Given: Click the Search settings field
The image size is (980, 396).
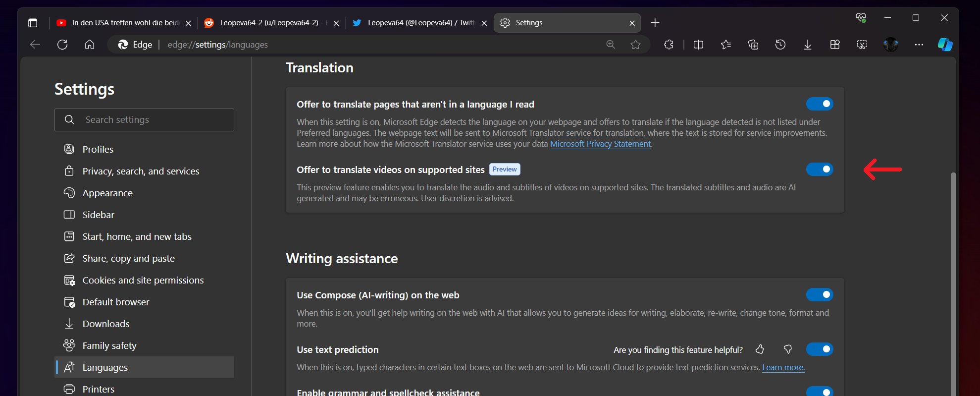Looking at the screenshot, I should [x=144, y=120].
